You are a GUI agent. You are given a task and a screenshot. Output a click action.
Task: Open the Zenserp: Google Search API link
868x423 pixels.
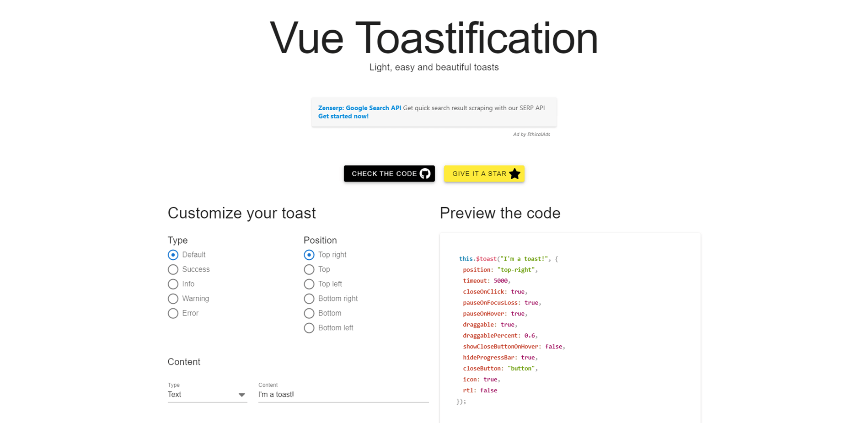click(x=359, y=108)
